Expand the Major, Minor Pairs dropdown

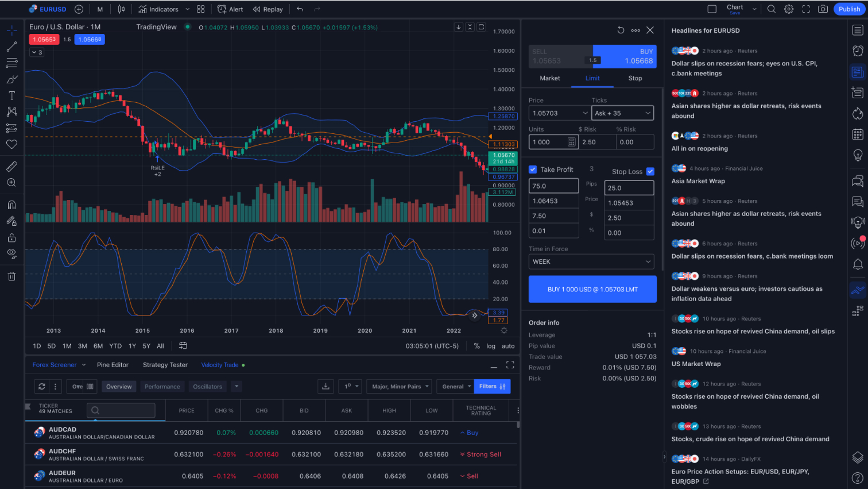tap(398, 386)
